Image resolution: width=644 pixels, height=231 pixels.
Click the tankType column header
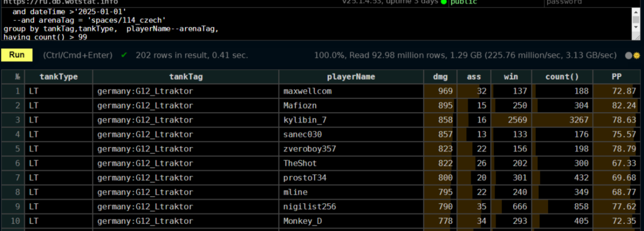point(58,77)
